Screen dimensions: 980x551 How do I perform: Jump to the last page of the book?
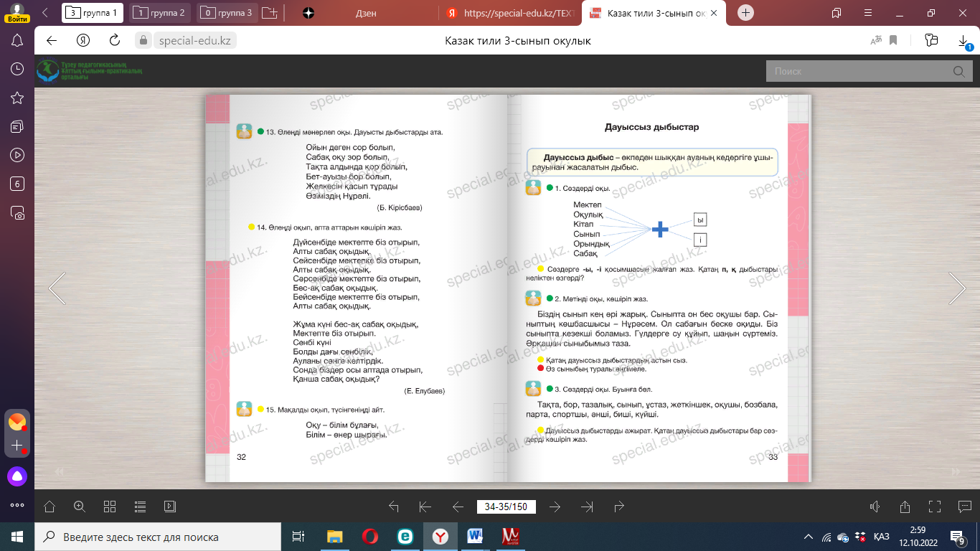[587, 507]
